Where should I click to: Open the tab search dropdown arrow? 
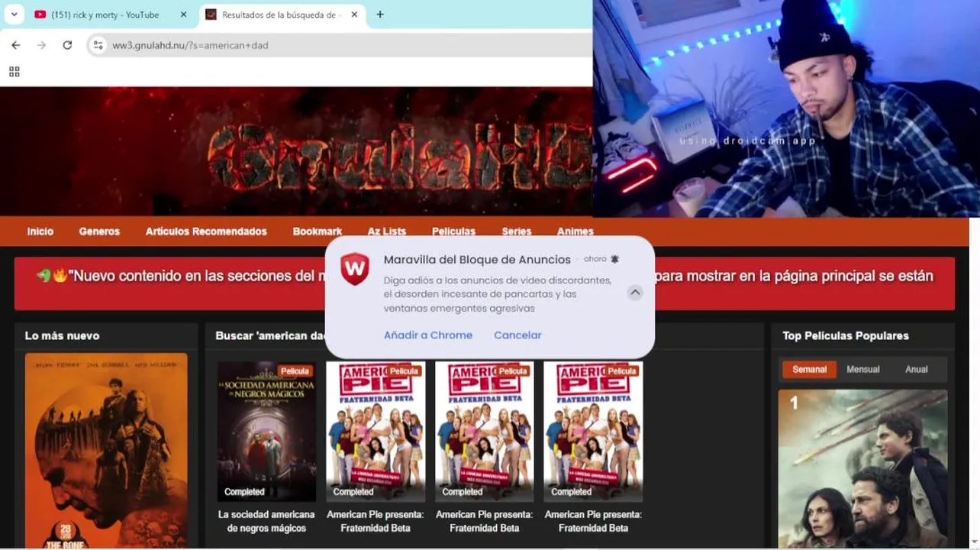click(x=14, y=15)
